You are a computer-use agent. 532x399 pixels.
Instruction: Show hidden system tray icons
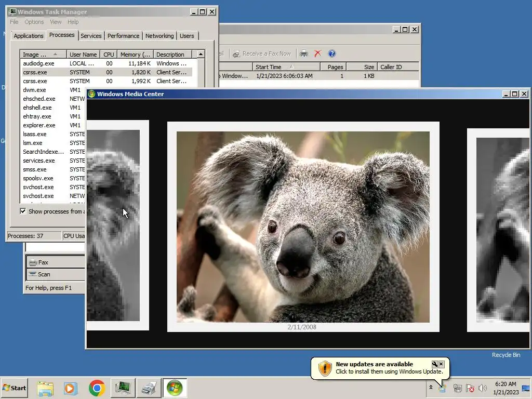(x=431, y=388)
